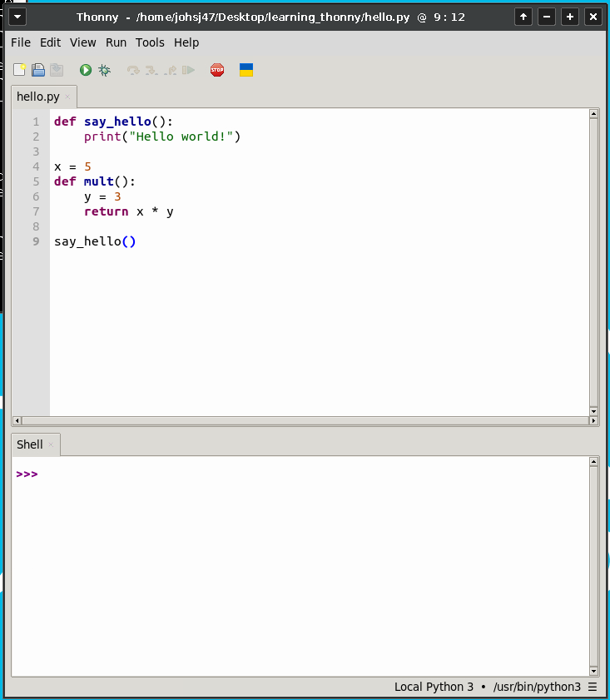Open the Run menu
Image resolution: width=610 pixels, height=700 pixels.
click(x=116, y=42)
